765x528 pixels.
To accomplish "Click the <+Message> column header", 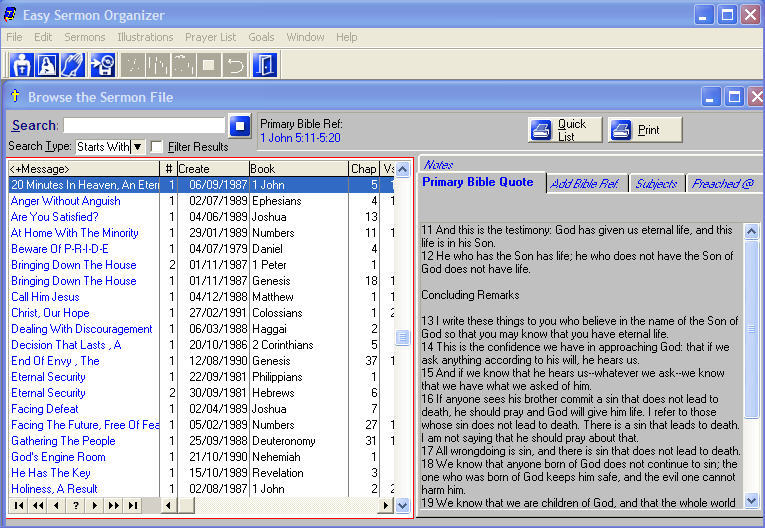I will click(x=84, y=169).
